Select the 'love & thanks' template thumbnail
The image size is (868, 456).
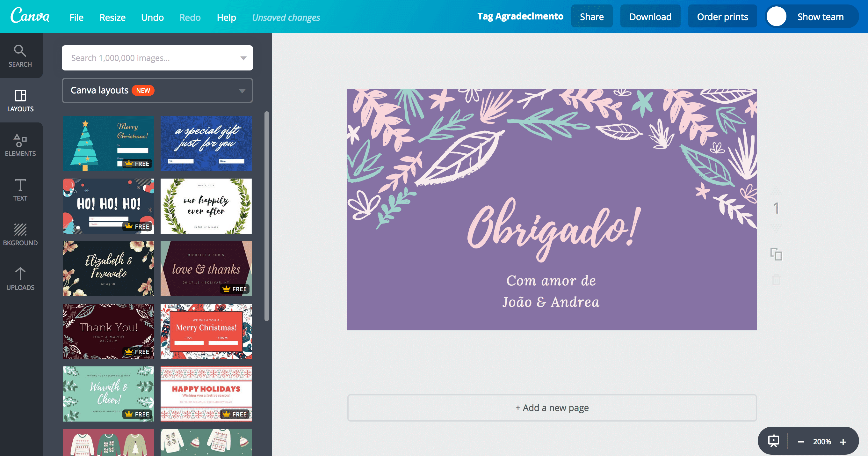[206, 268]
